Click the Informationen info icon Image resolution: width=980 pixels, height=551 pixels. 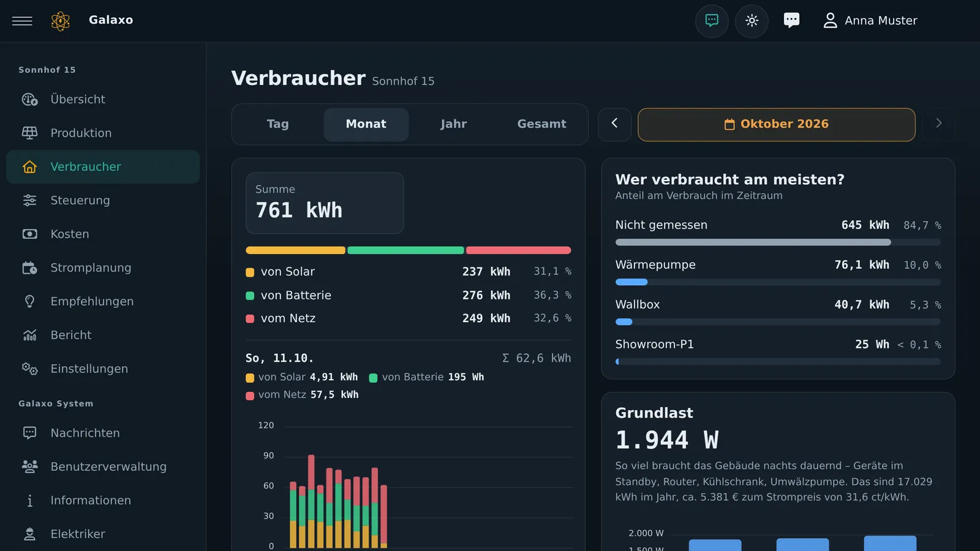point(29,500)
